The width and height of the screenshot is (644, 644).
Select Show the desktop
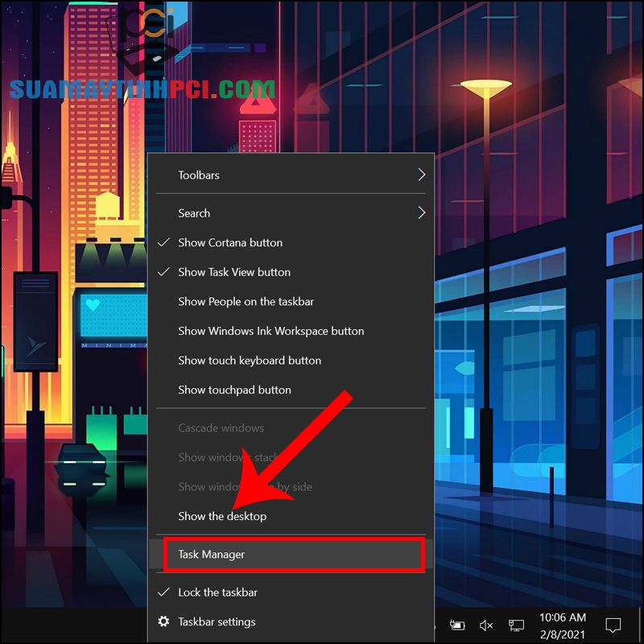[x=222, y=516]
